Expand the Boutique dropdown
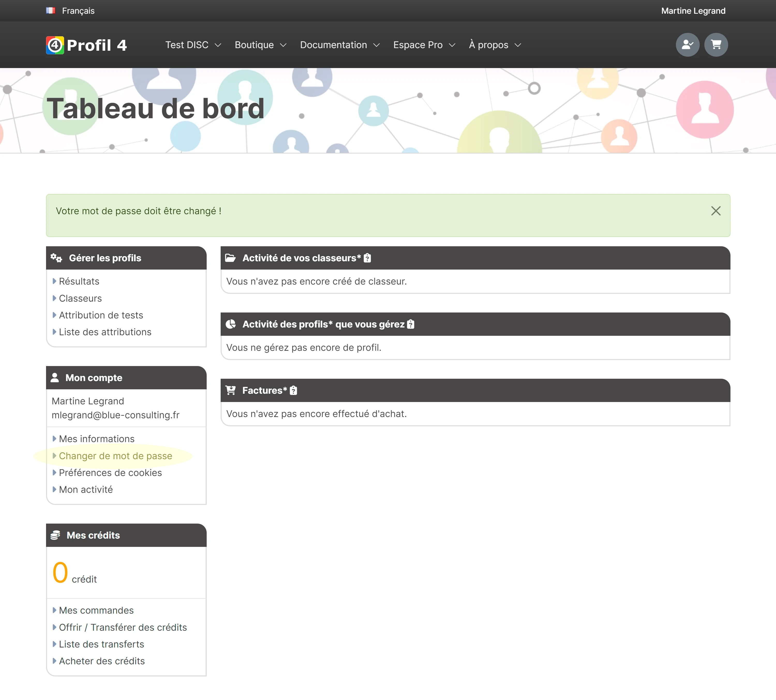Screen dimensions: 776x700 (261, 45)
